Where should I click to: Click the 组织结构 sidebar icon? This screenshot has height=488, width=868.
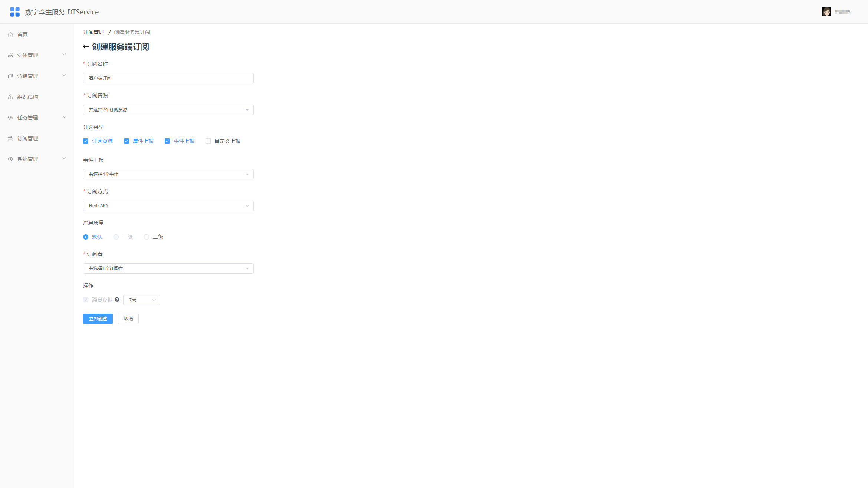click(x=10, y=97)
